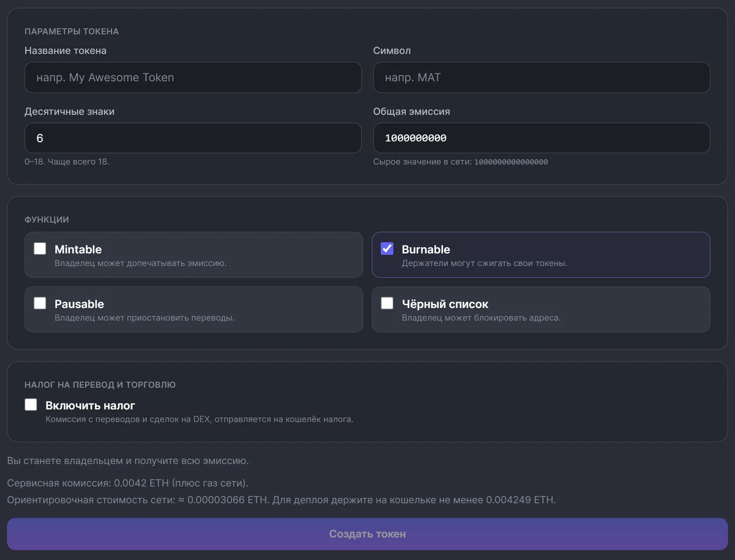The width and height of the screenshot is (735, 560).
Task: Click the Общая эмиссия field label
Action: (412, 111)
